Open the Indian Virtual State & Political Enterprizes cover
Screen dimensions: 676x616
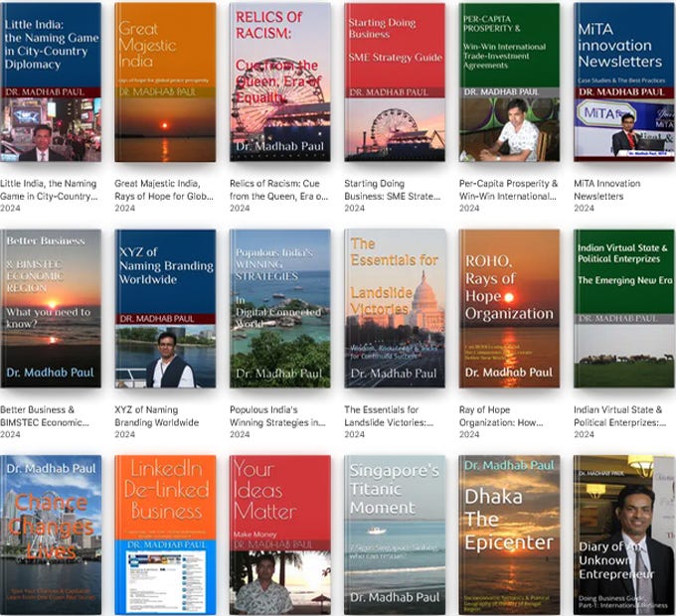[624, 308]
